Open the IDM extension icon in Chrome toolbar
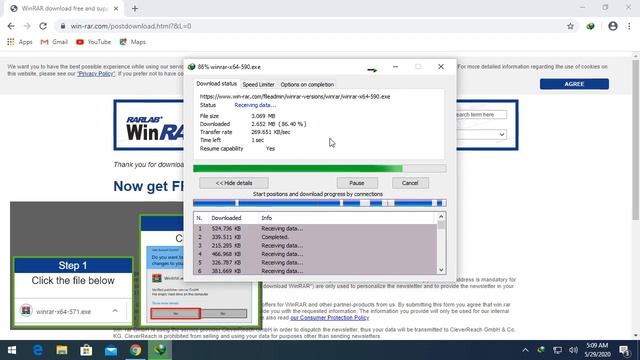 point(590,26)
